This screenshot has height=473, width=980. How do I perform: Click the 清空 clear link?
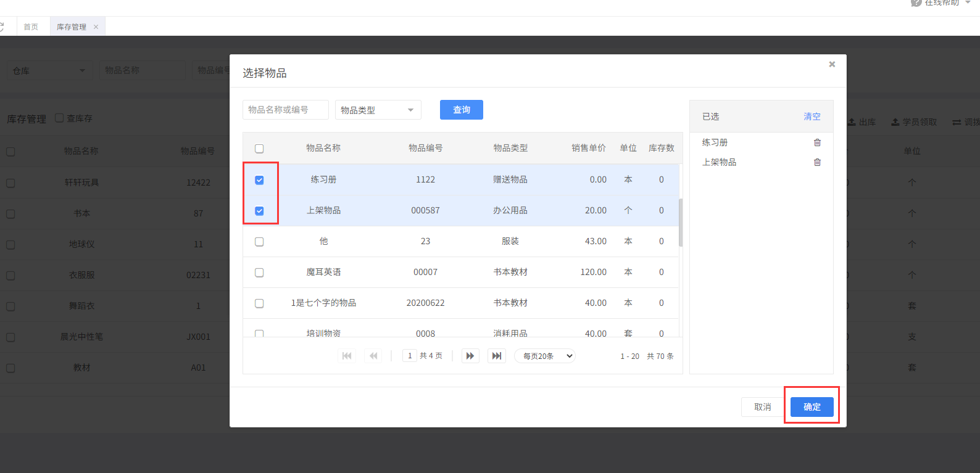tap(812, 117)
